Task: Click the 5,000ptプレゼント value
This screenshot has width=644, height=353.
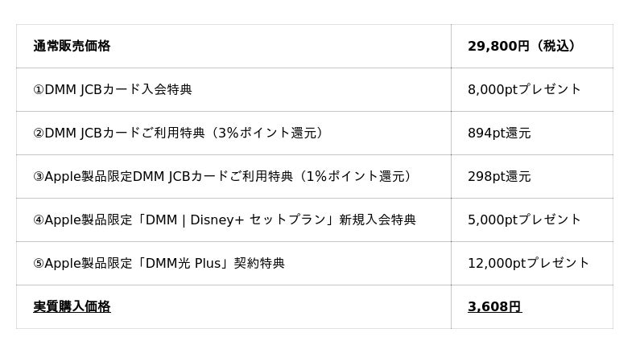Action: (524, 220)
